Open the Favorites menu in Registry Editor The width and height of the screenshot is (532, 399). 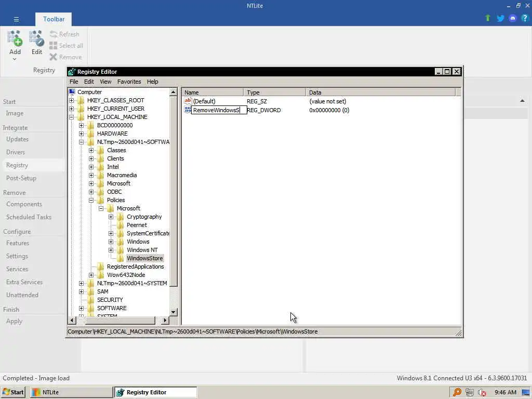coord(129,82)
